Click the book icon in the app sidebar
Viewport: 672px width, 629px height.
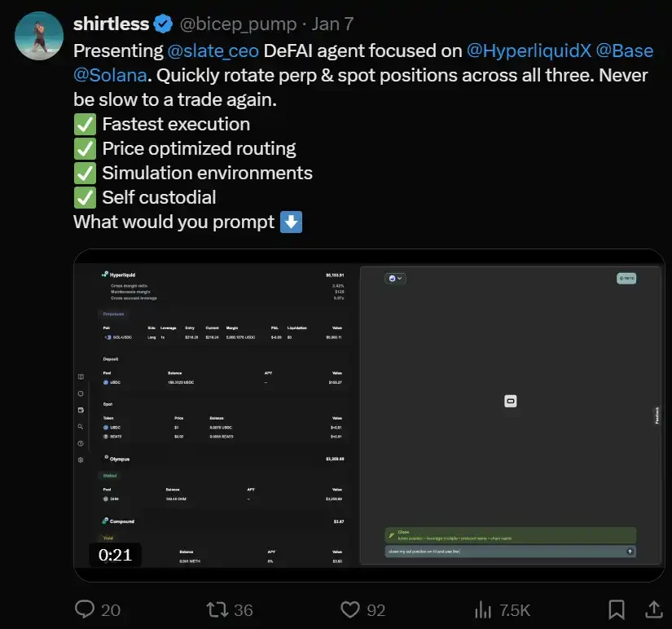pos(81,376)
